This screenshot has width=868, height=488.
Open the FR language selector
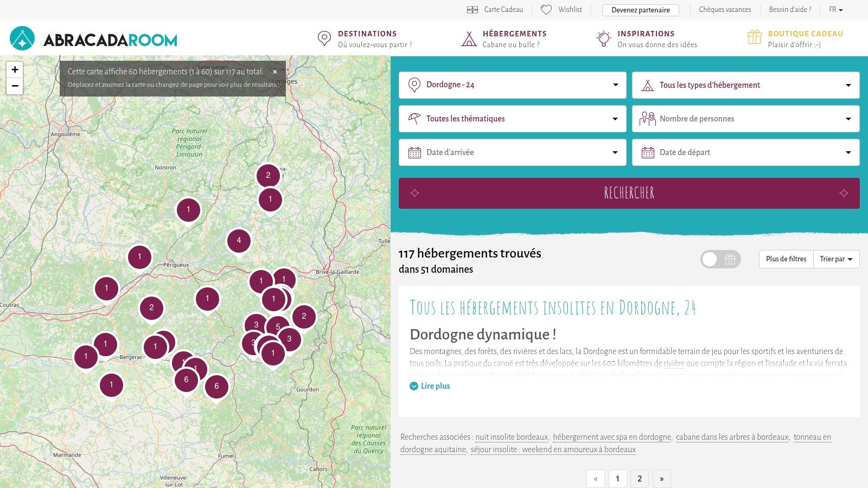coord(835,10)
